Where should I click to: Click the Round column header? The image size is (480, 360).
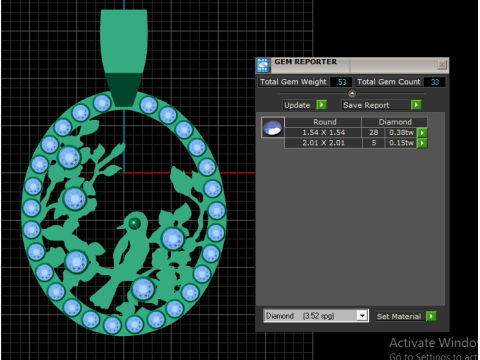[x=323, y=122]
